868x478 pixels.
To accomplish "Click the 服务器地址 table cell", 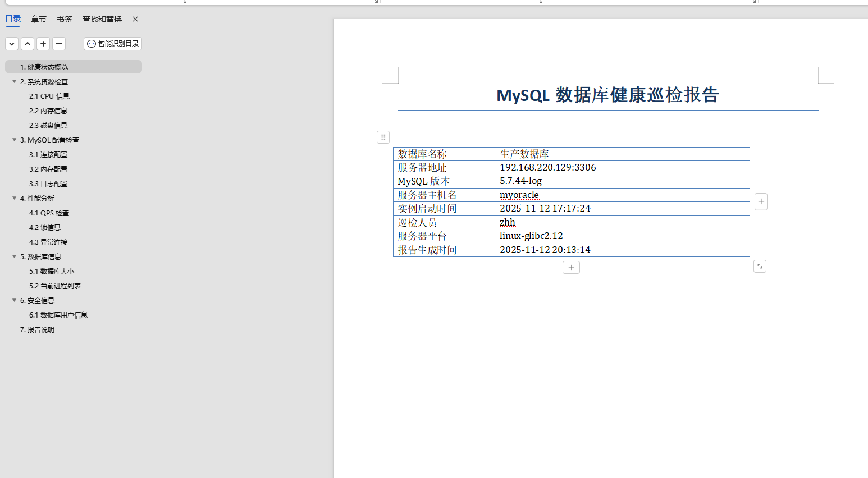I will [x=444, y=167].
